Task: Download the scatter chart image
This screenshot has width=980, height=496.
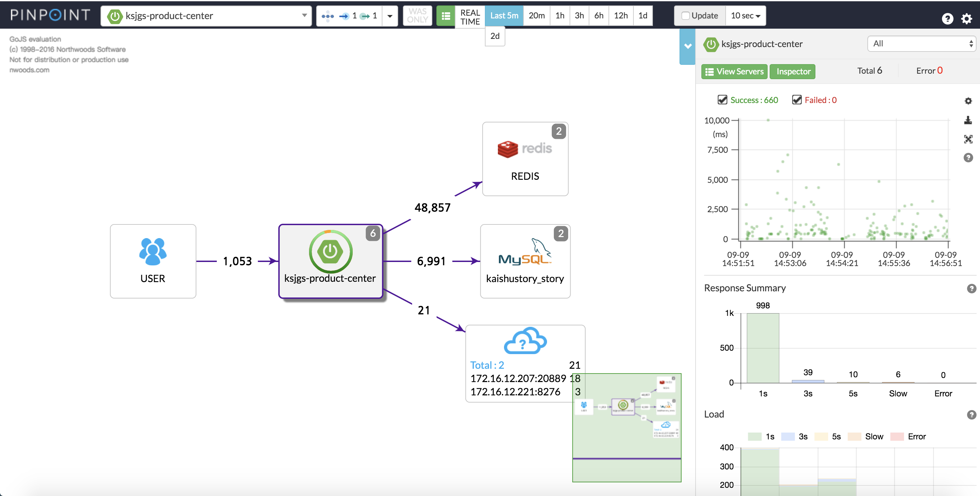Action: (x=968, y=120)
